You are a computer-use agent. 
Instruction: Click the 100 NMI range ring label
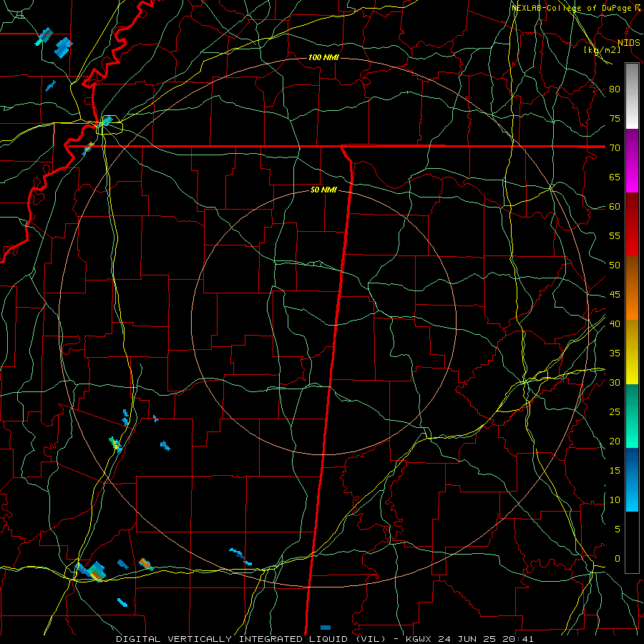click(x=323, y=57)
